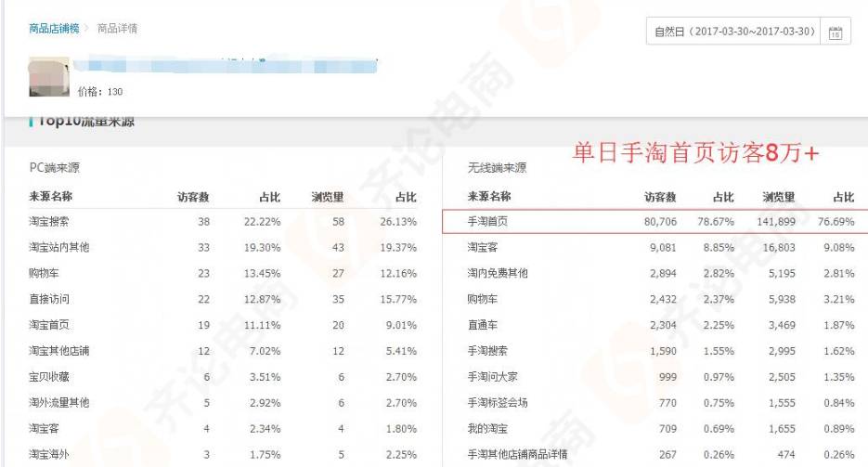
Task: Click the visitor count 9,081
Action: point(663,247)
